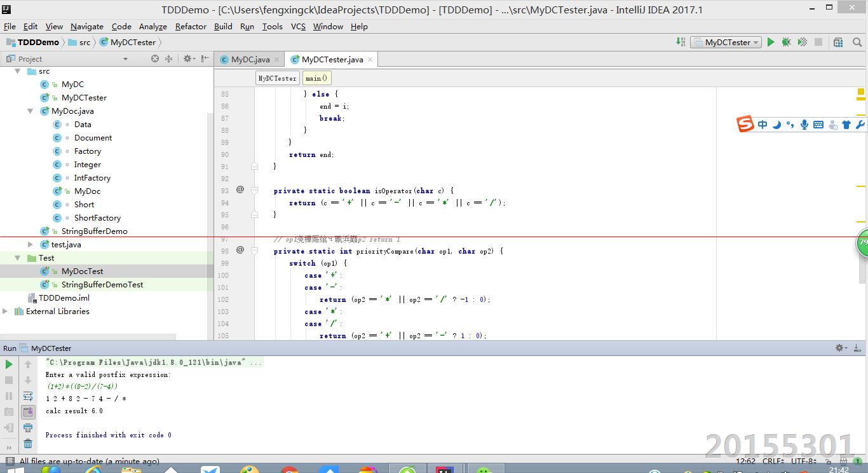Click the Project panel horizontal scrollbar
This screenshot has height=473, width=868.
point(88,336)
